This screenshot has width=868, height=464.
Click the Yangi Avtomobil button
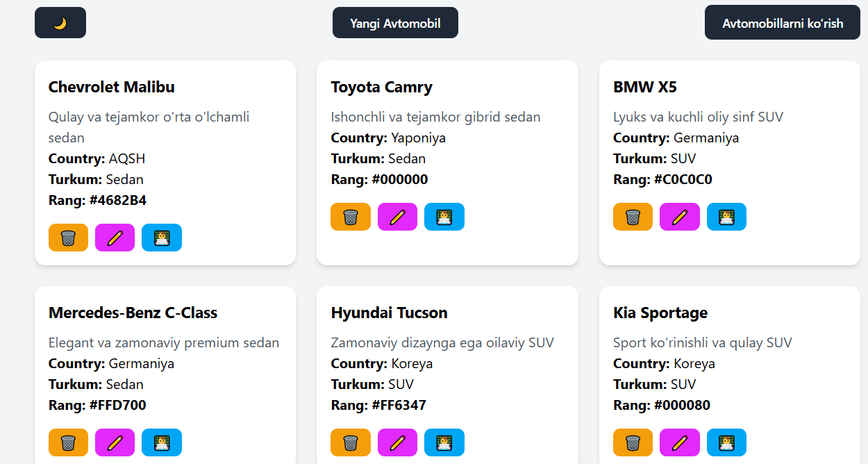pos(395,23)
